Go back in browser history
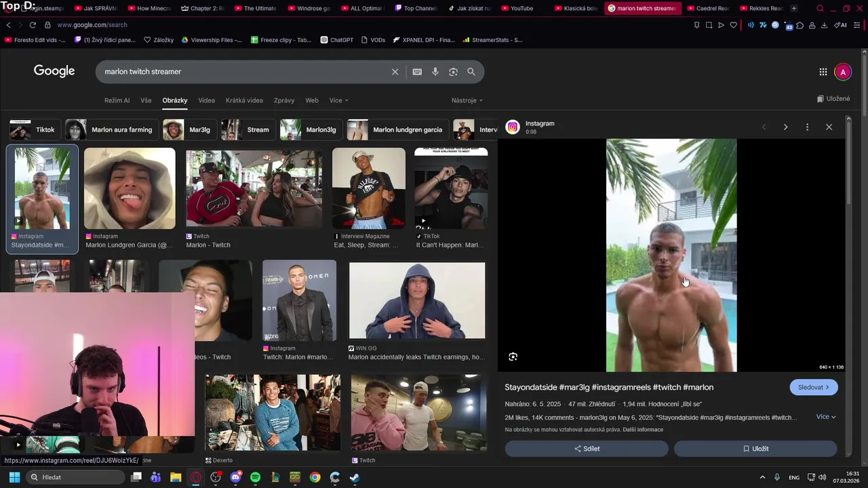This screenshot has width=868, height=488. tap(8, 25)
